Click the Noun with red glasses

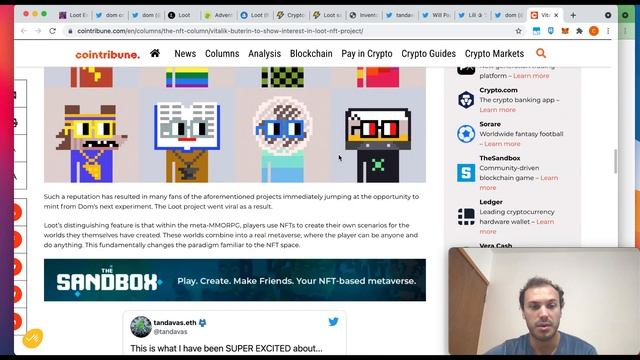point(378,145)
